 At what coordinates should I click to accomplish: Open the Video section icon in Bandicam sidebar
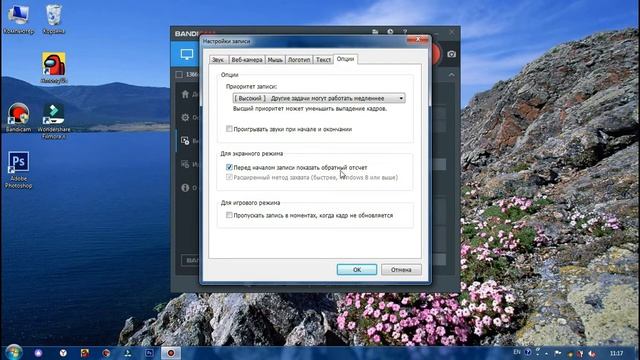pyautogui.click(x=185, y=141)
